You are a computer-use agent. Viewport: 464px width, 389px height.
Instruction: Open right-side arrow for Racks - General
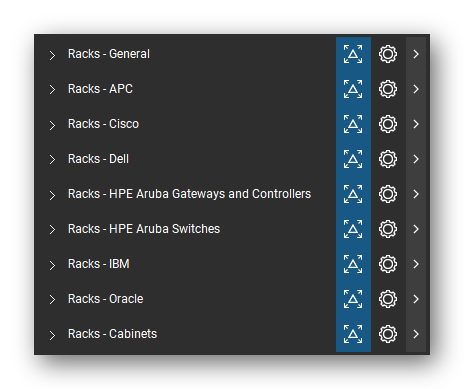point(416,54)
